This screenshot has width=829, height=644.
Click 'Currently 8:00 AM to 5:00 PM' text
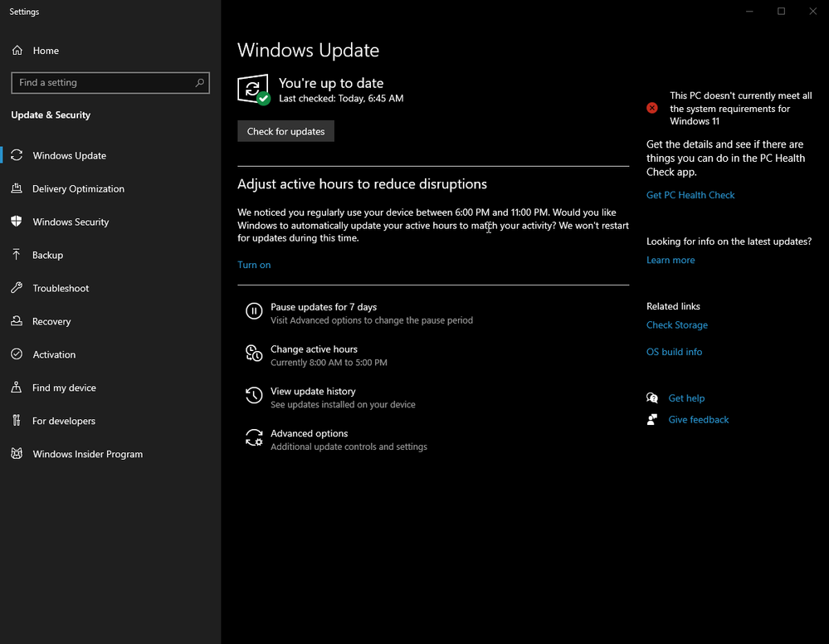click(x=329, y=362)
